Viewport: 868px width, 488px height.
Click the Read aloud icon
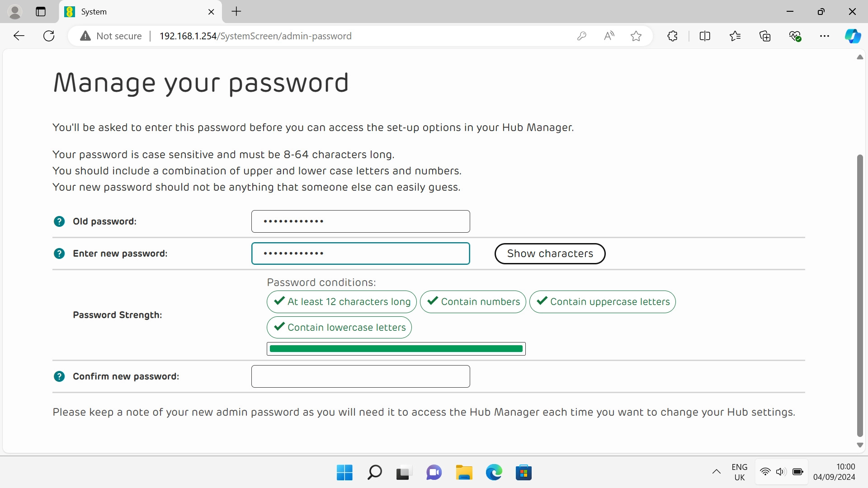(x=609, y=36)
